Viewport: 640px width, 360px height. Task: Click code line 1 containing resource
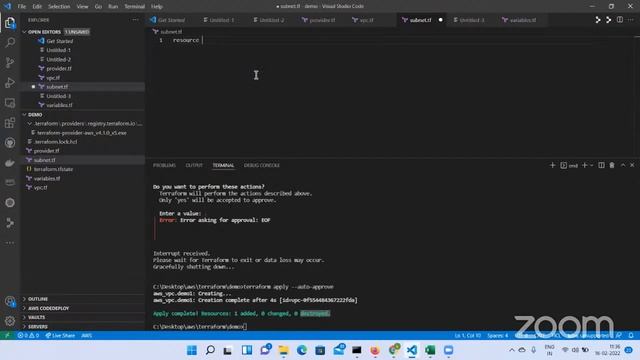(x=186, y=40)
